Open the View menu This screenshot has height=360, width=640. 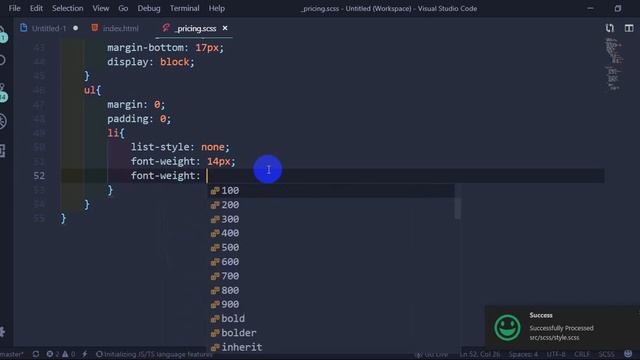coord(100,8)
